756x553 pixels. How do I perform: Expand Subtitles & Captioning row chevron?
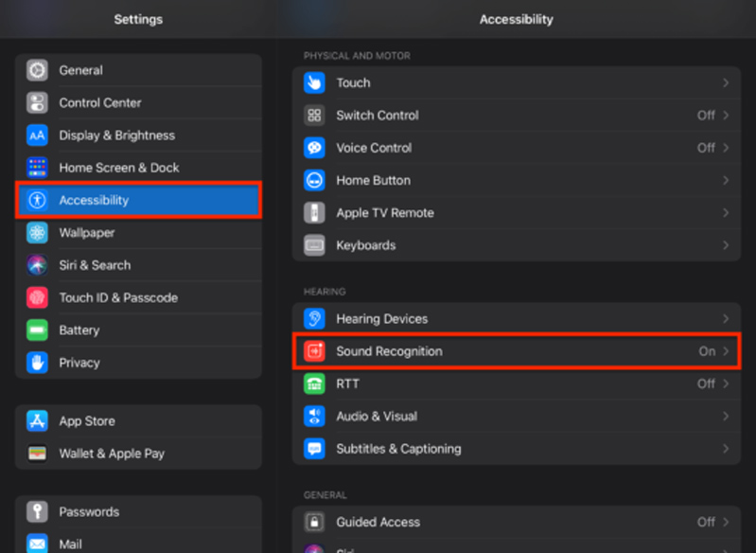(x=726, y=449)
